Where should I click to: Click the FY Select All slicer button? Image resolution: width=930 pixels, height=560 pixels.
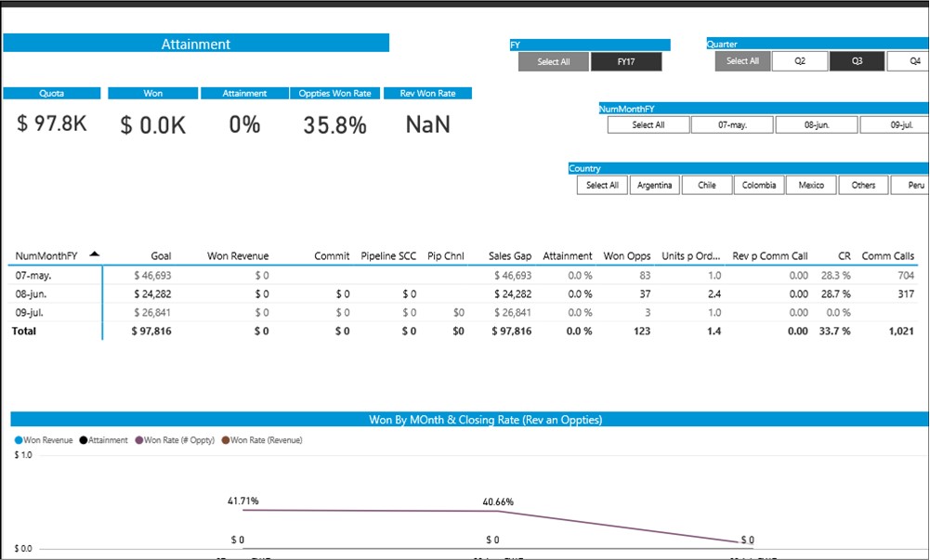(554, 61)
